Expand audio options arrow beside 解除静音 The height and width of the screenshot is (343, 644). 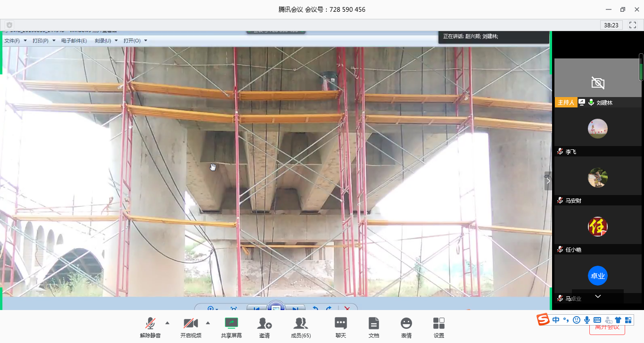[167, 323]
